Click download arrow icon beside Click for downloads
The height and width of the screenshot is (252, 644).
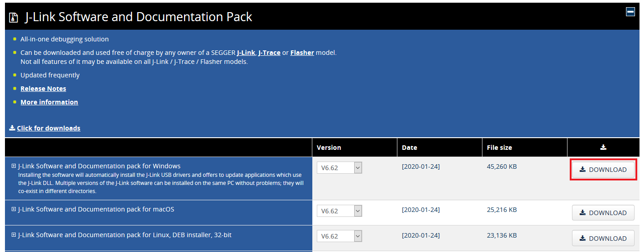12,128
